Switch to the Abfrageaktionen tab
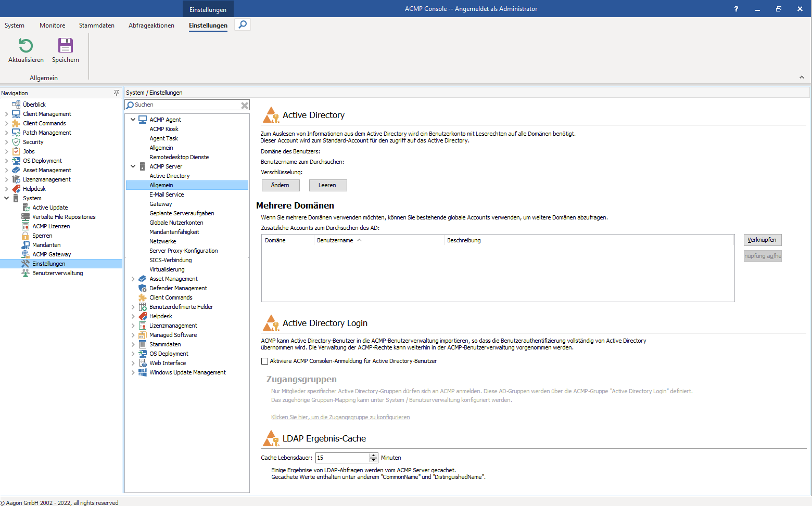 pyautogui.click(x=151, y=25)
